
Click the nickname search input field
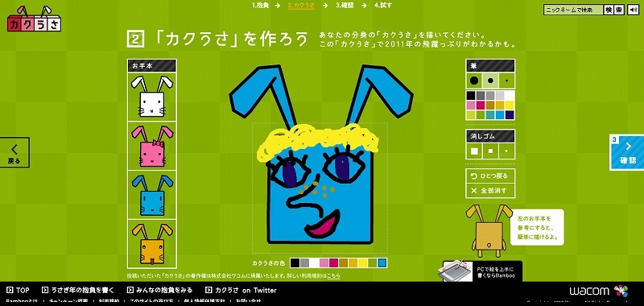point(573,10)
